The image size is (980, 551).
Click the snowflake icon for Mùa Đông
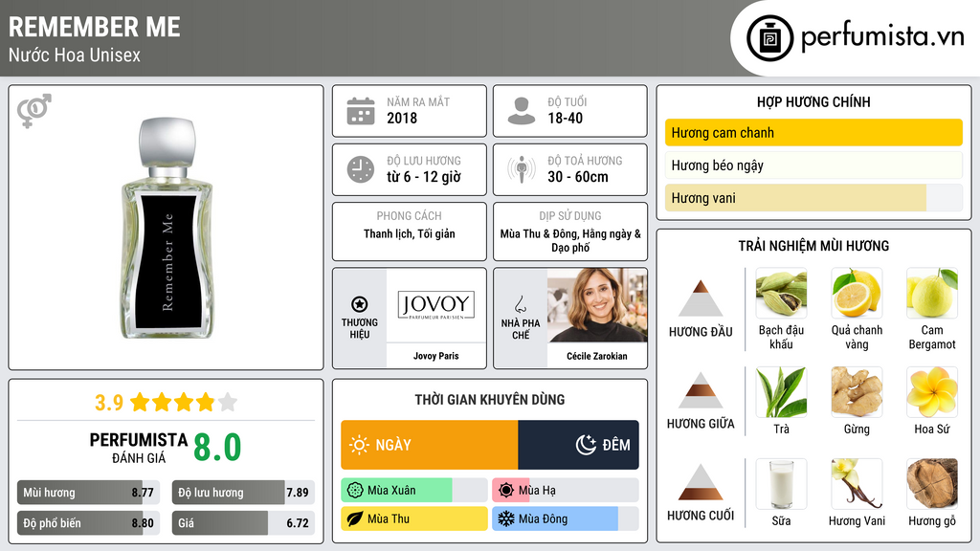pyautogui.click(x=506, y=518)
